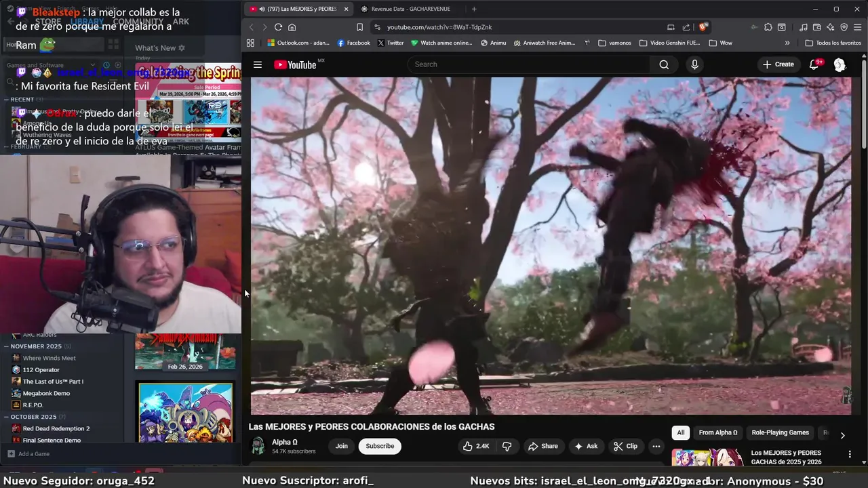Bookmark this page with the bookmark icon

pyautogui.click(x=359, y=27)
